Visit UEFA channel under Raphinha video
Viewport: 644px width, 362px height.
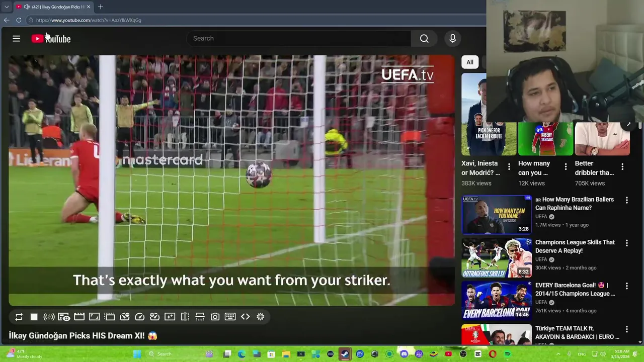pos(541,217)
